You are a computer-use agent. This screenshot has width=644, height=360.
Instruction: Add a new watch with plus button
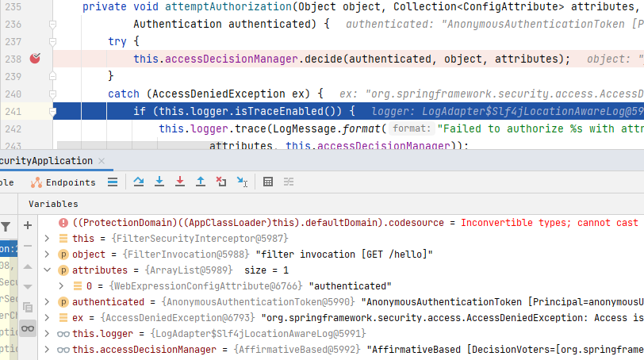pos(28,225)
